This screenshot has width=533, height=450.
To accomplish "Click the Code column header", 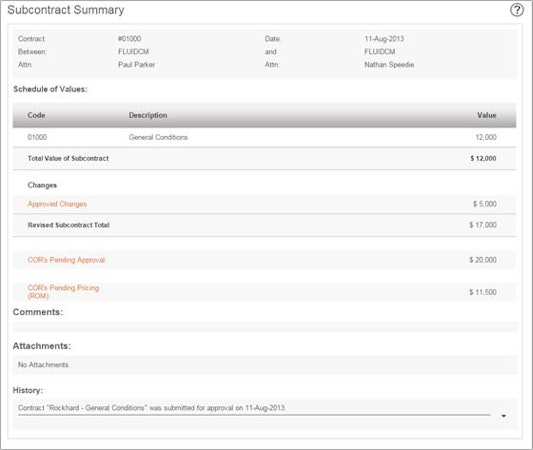I will pos(36,115).
